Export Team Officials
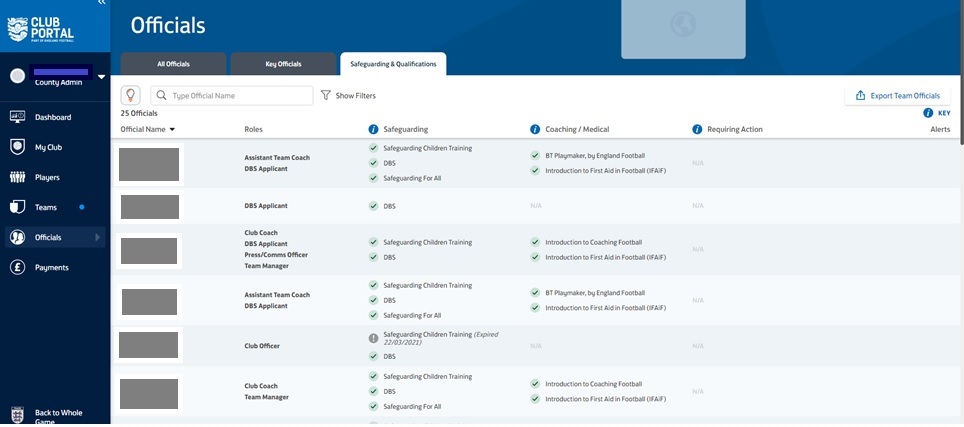Screen dimensions: 964x427 pyautogui.click(x=897, y=96)
